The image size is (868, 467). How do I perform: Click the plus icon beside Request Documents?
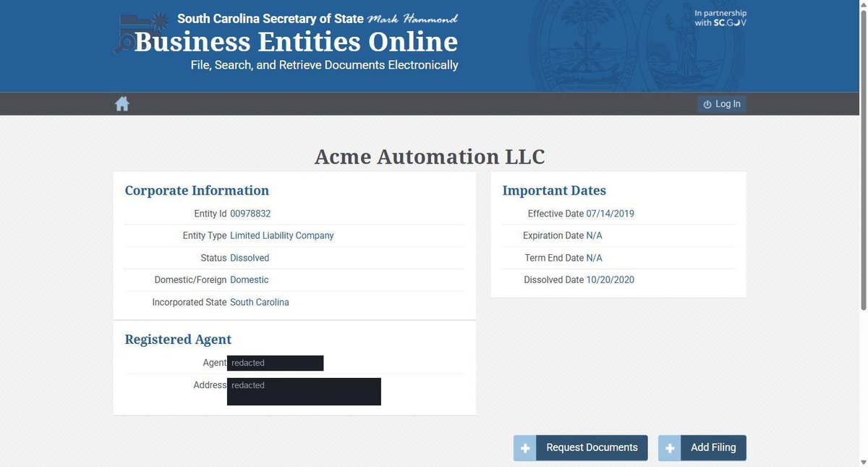coord(525,448)
